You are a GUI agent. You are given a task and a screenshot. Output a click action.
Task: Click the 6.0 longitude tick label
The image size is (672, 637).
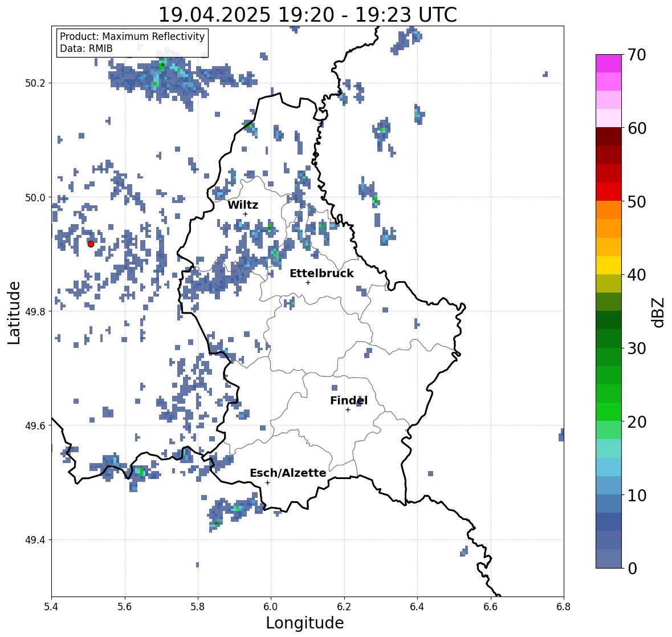click(x=271, y=606)
